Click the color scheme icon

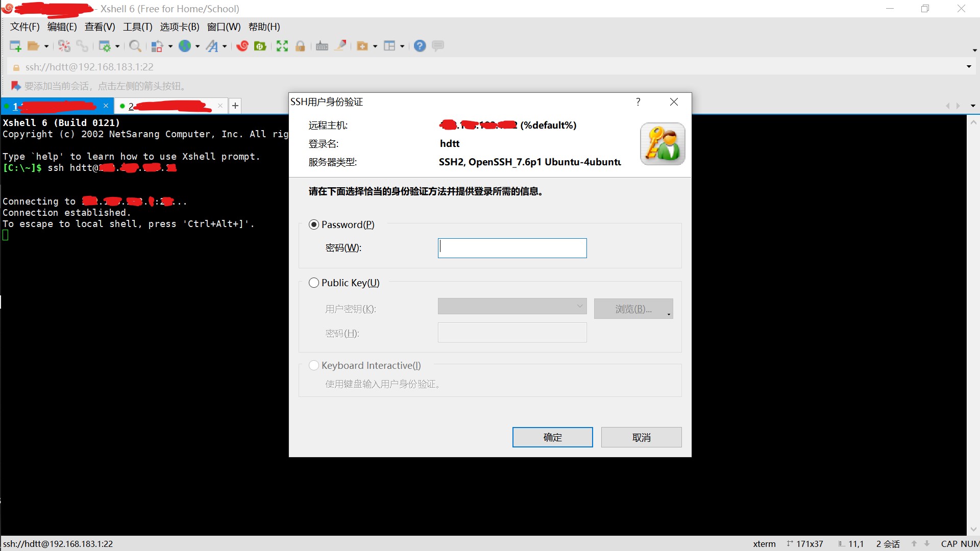click(x=157, y=46)
